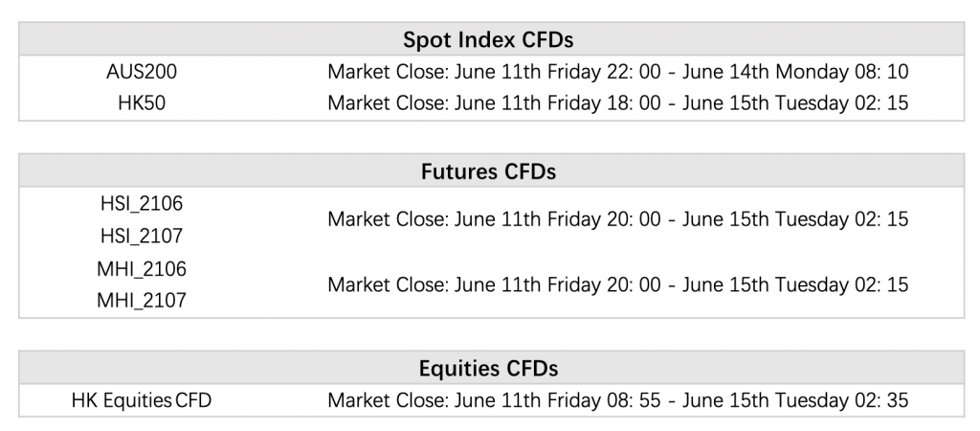Select the HK Equities CFD label
The image size is (980, 431).
click(x=142, y=400)
